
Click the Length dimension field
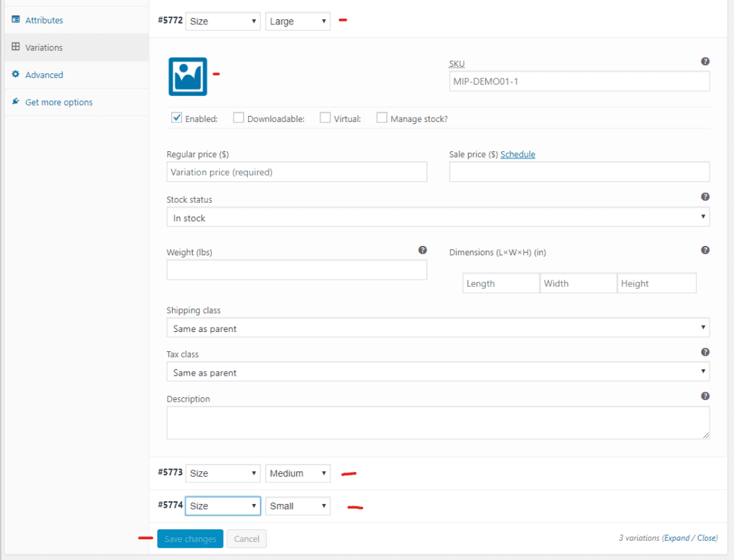501,283
